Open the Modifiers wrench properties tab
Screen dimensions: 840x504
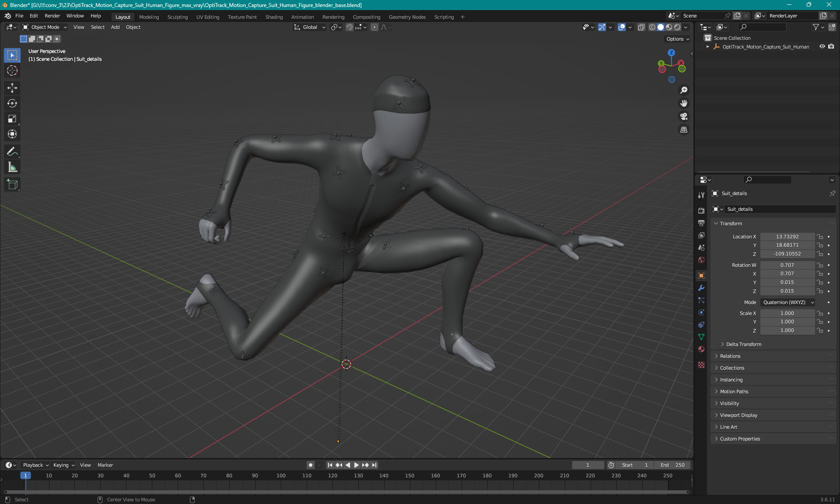pyautogui.click(x=701, y=288)
